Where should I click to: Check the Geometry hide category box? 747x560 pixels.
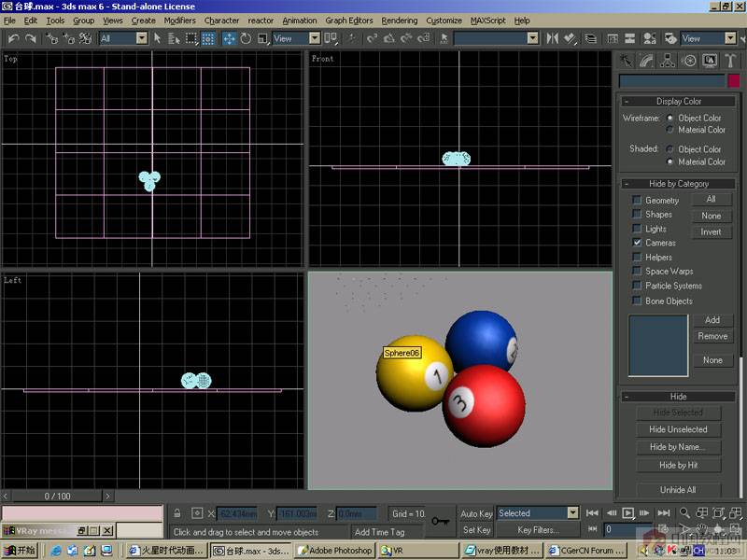pyautogui.click(x=637, y=200)
